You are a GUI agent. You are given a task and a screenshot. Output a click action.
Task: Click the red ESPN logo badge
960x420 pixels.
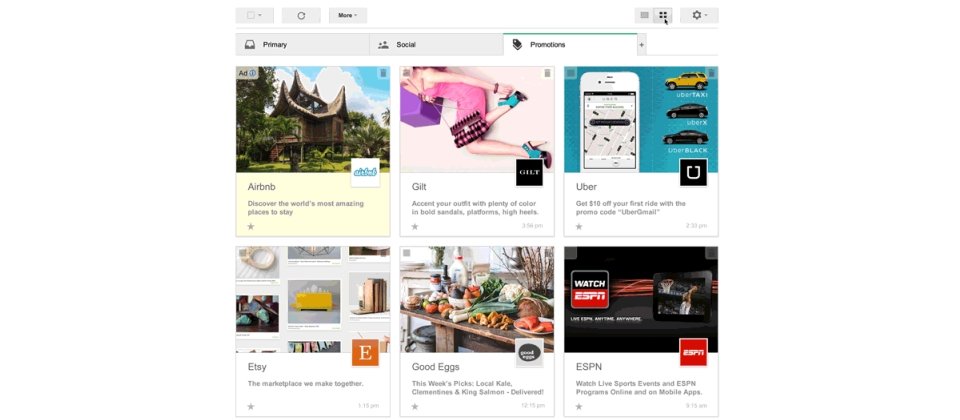(x=694, y=353)
